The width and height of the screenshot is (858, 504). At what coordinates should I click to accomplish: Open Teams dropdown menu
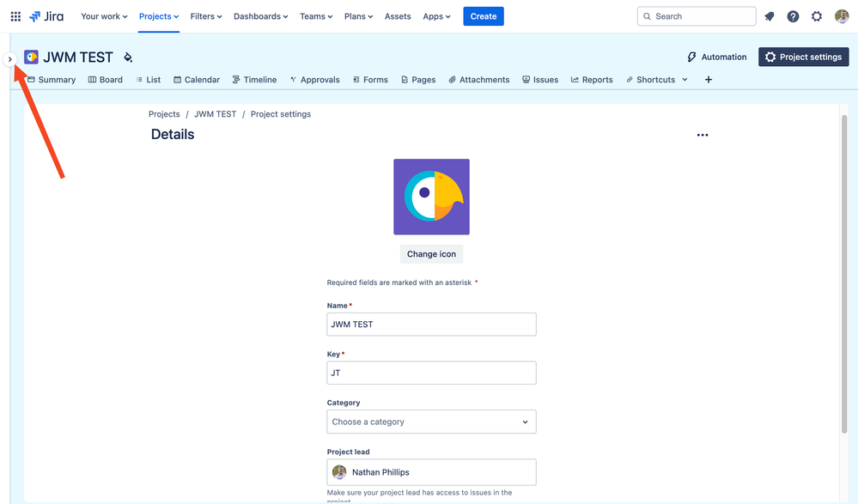316,16
